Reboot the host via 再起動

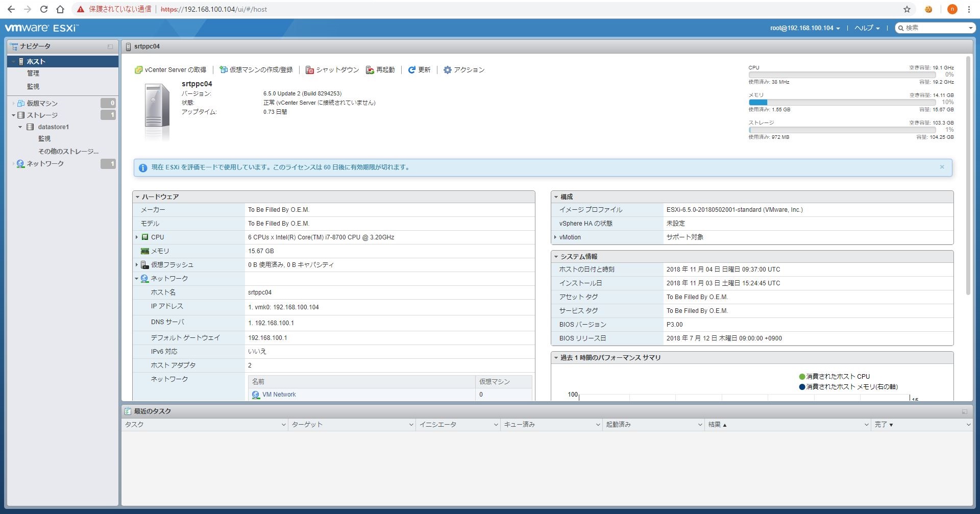[380, 70]
